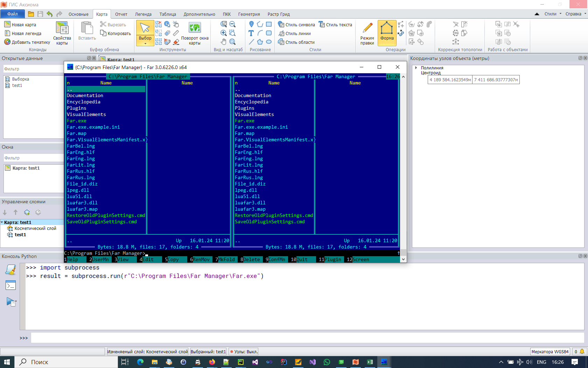Open the Выбор tool dropdown arrow

coord(145,43)
